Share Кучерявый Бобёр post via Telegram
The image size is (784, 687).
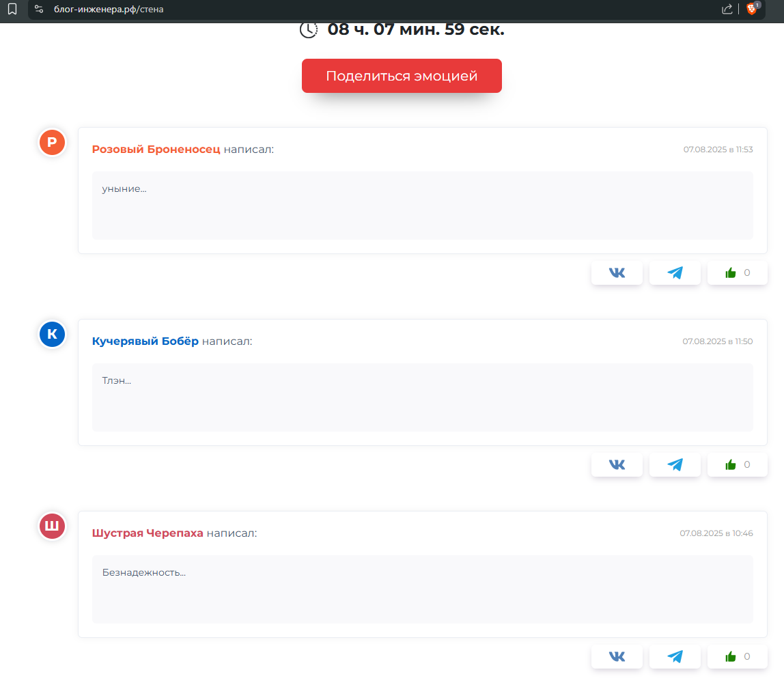pyautogui.click(x=675, y=464)
